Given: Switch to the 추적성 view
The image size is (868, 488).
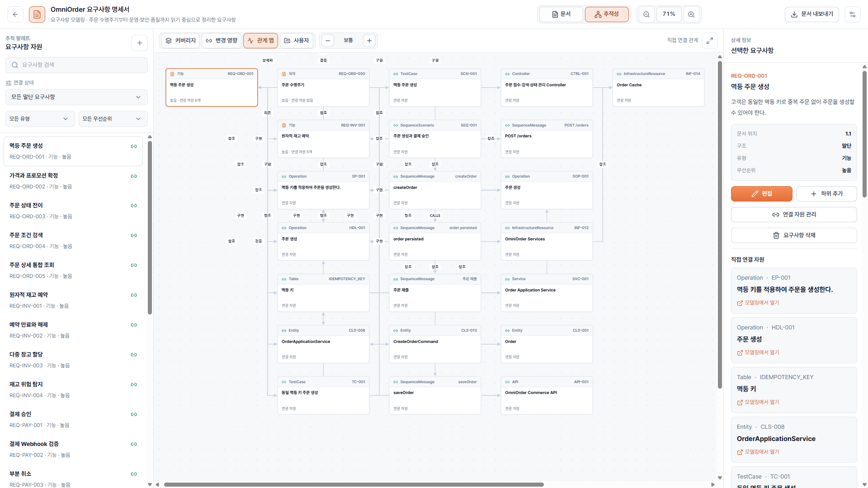Looking at the screenshot, I should [607, 14].
